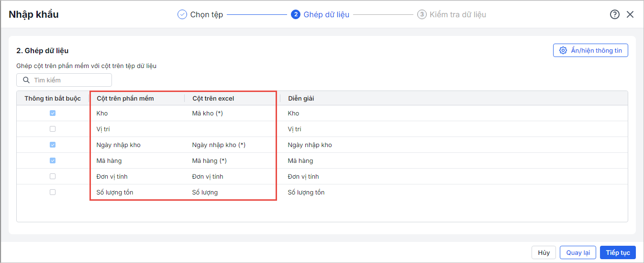This screenshot has width=644, height=263.
Task: Click Mã hàng in the Diễn giải column
Action: (300, 160)
